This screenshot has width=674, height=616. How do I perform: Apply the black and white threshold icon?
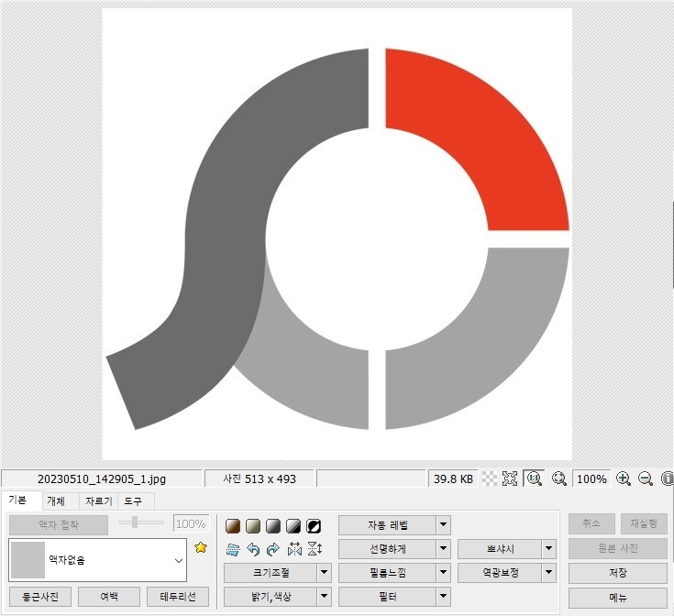coord(293,526)
